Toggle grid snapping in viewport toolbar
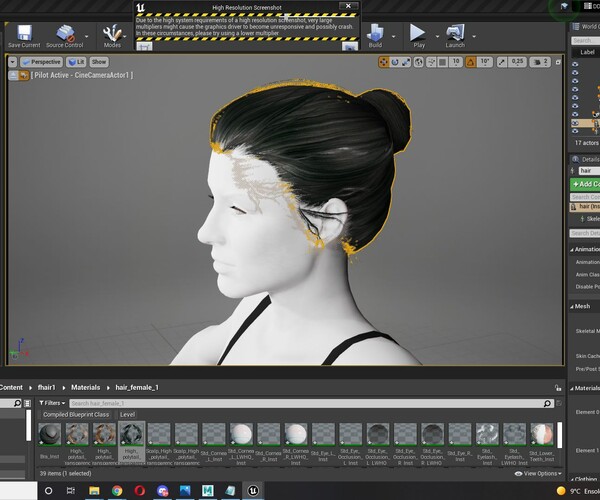 [443, 62]
